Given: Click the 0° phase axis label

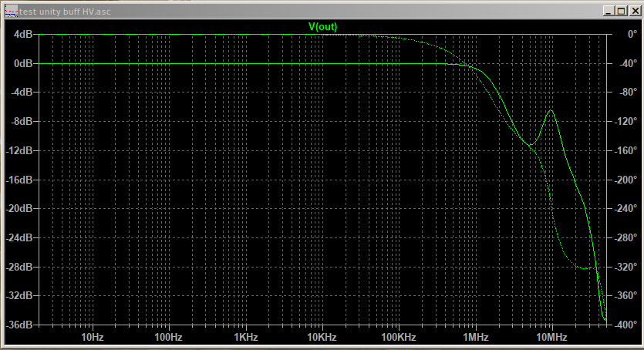Looking at the screenshot, I should [x=632, y=35].
